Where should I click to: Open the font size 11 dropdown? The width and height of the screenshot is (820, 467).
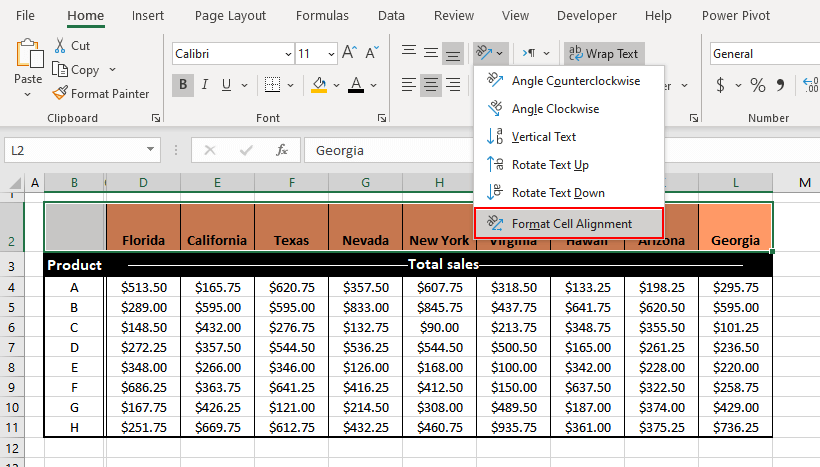pyautogui.click(x=331, y=54)
